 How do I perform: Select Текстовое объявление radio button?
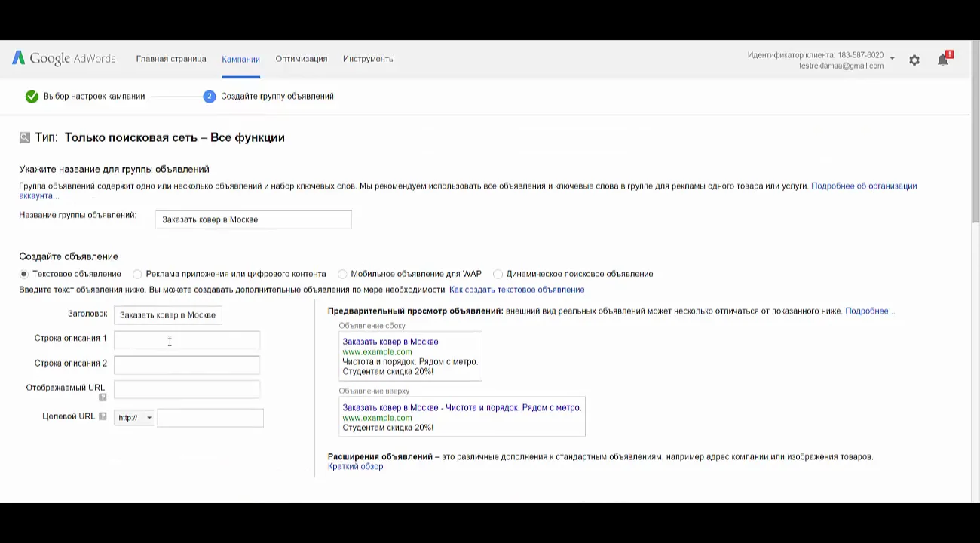pos(24,274)
